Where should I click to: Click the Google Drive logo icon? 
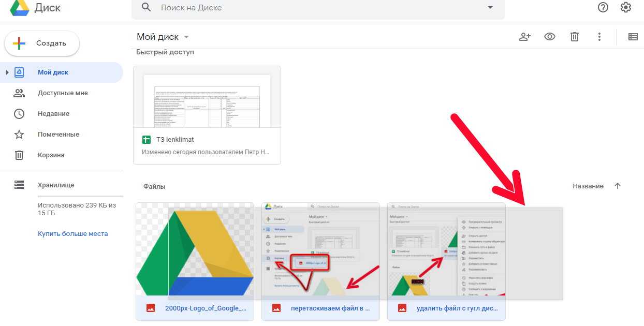click(19, 7)
